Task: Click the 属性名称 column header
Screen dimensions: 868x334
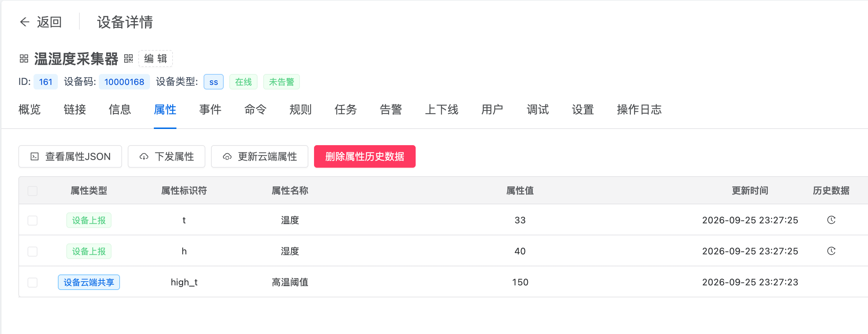Action: pyautogui.click(x=290, y=191)
